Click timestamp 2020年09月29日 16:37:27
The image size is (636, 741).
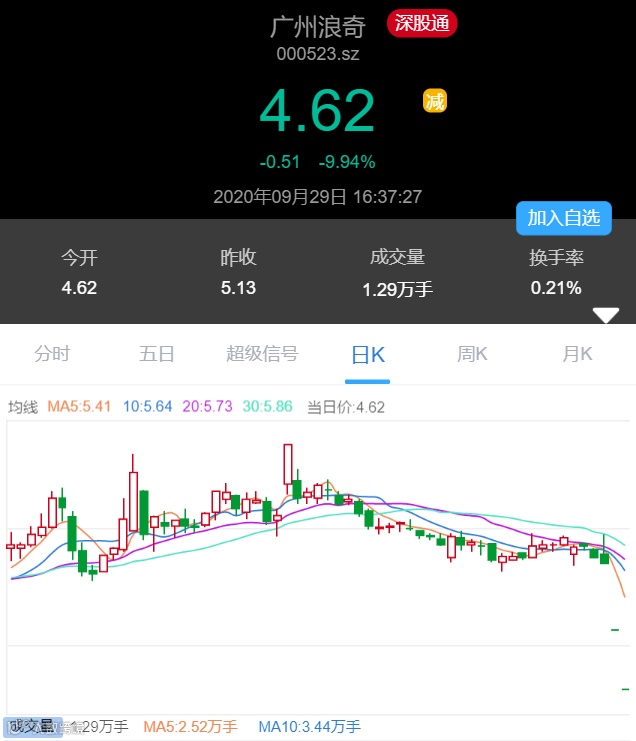click(318, 197)
